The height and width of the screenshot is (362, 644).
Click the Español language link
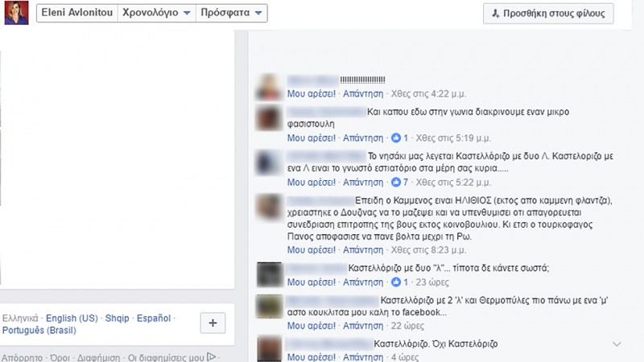pos(154,318)
